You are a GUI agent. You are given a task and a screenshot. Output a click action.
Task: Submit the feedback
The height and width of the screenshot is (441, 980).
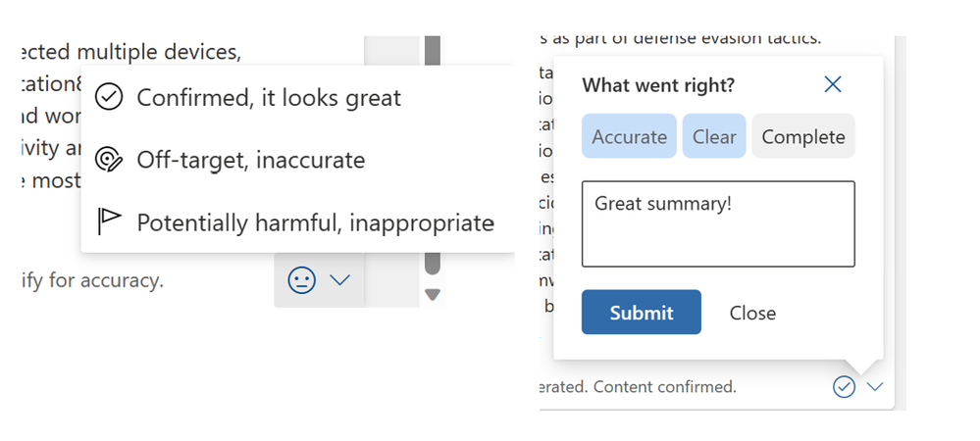click(641, 313)
